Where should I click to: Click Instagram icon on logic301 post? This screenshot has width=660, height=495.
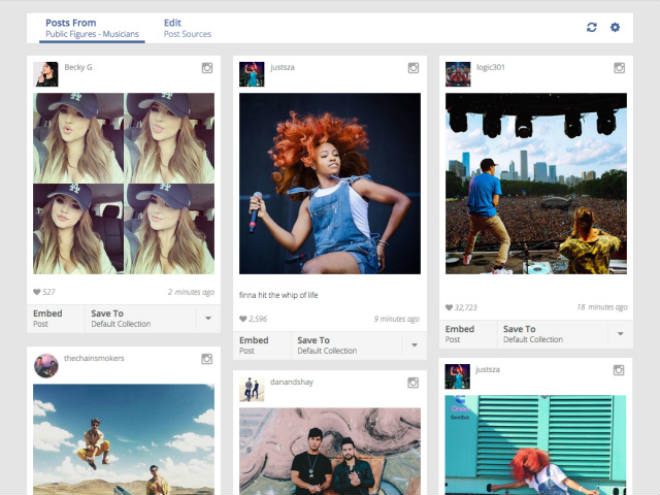619,68
